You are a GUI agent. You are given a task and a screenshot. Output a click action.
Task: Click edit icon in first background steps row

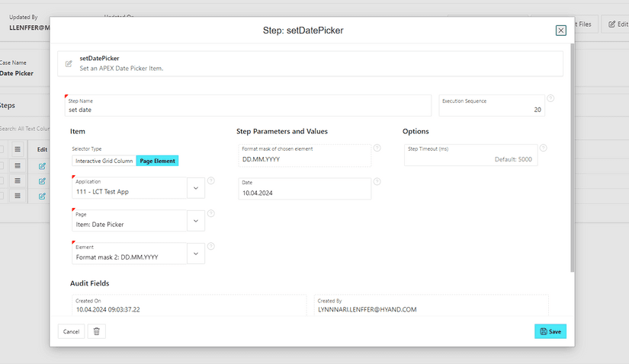(x=42, y=166)
